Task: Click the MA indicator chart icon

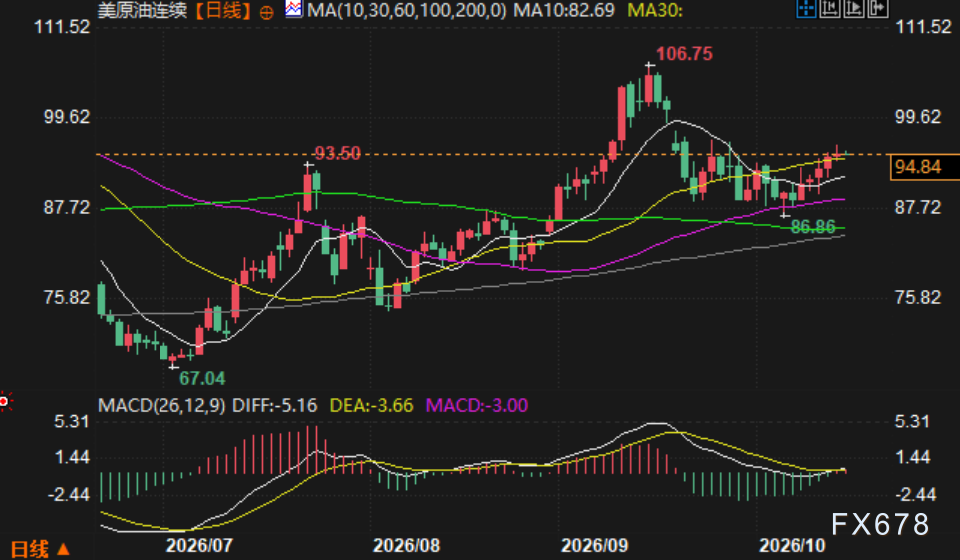Action: (x=294, y=9)
